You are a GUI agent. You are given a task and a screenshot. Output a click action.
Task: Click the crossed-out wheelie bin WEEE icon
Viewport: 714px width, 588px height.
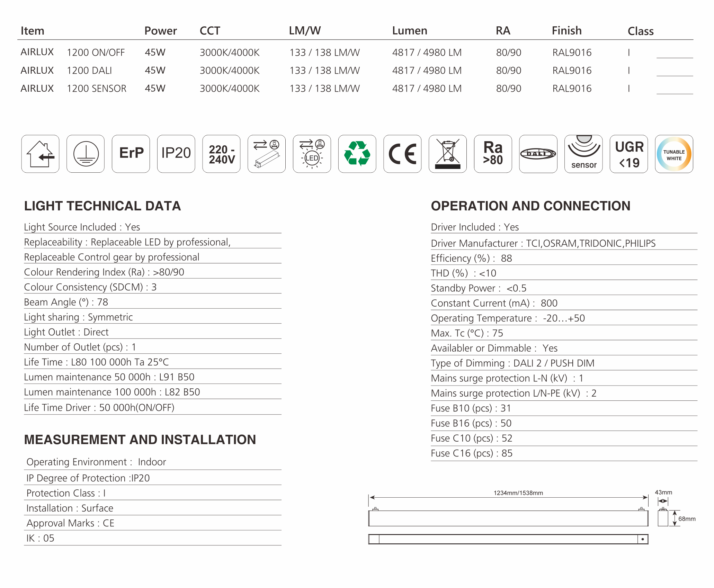(448, 154)
